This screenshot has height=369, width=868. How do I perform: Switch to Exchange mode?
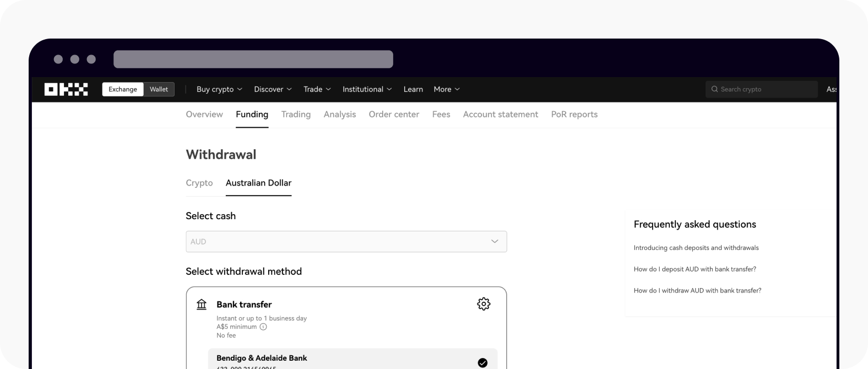click(x=123, y=89)
